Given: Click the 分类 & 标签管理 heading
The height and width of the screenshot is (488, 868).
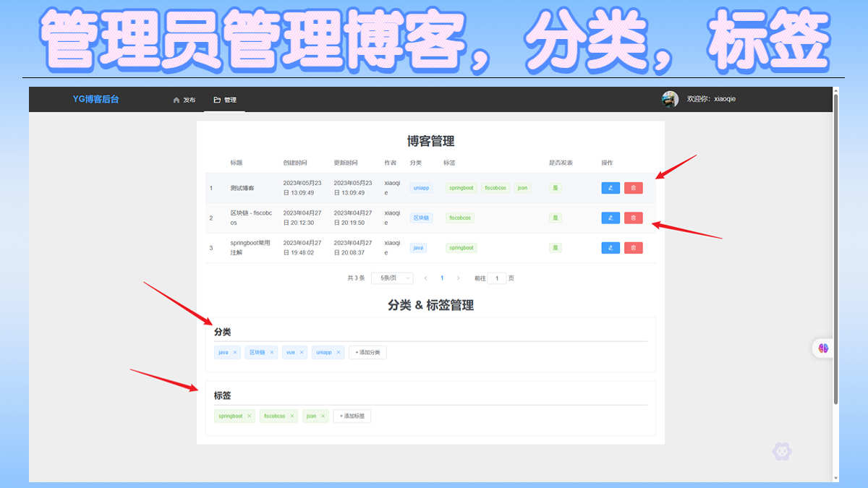Looking at the screenshot, I should point(430,305).
